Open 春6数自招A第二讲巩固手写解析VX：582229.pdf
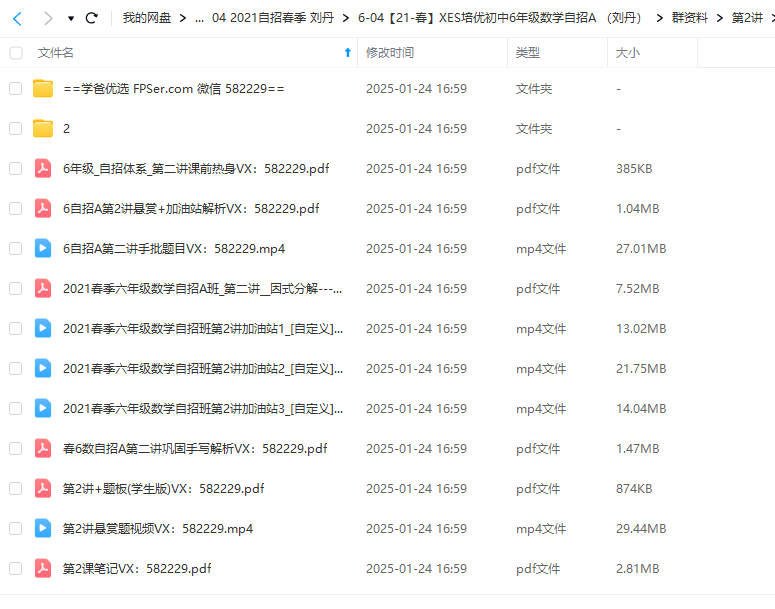 coord(195,448)
